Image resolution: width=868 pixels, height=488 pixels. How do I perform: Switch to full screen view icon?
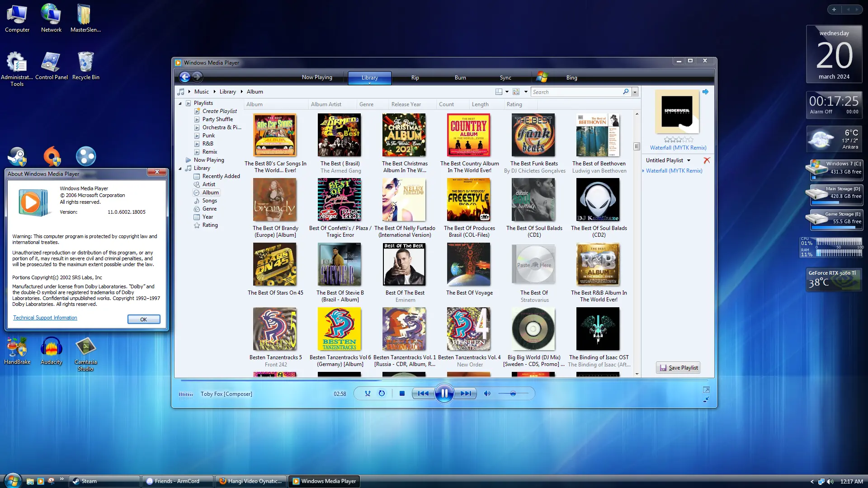706,389
